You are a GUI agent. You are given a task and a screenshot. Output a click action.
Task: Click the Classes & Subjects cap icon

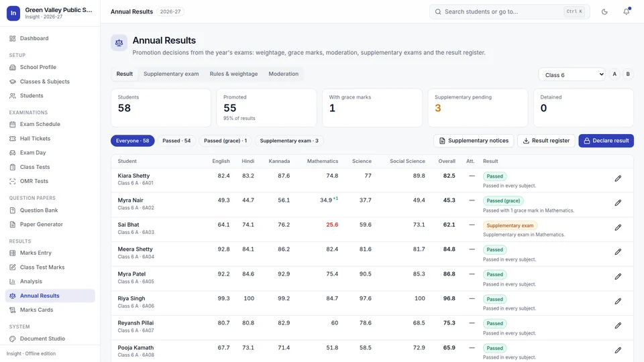[12, 82]
